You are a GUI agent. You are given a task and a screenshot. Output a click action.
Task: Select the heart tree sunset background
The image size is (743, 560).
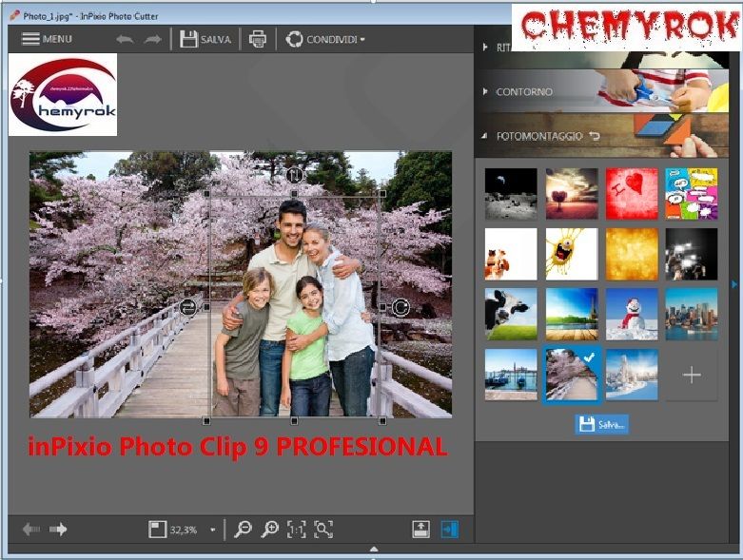click(x=572, y=194)
